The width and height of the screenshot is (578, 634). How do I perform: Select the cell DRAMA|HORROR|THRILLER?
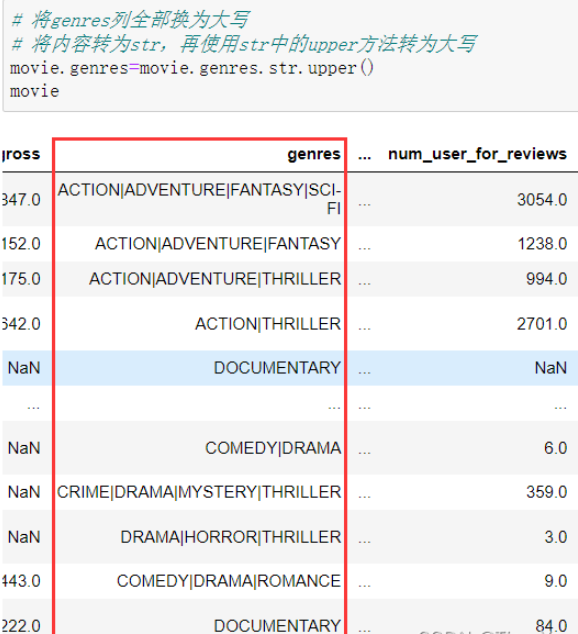(x=231, y=537)
